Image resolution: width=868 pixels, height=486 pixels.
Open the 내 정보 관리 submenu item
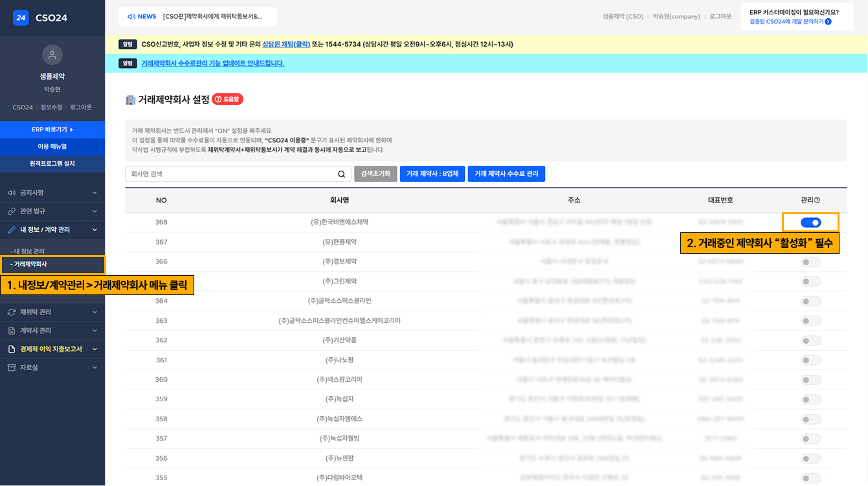(27, 251)
